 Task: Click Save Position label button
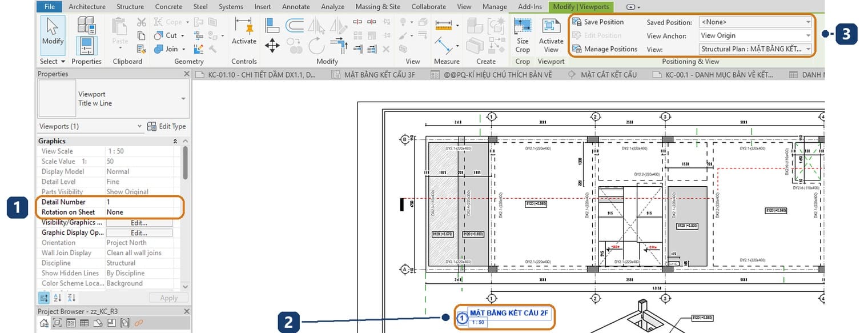tap(604, 22)
